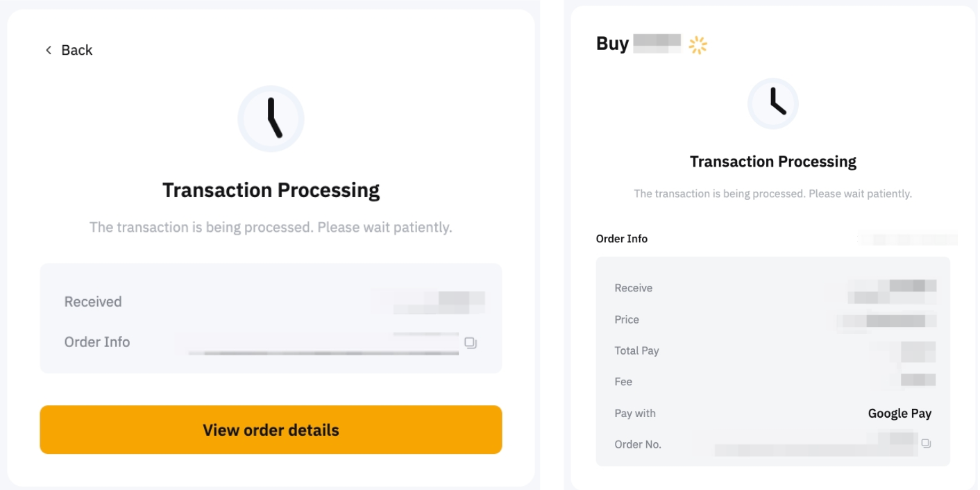Click the Total Pay row label
Viewport: 980px width, 490px height.
click(637, 350)
